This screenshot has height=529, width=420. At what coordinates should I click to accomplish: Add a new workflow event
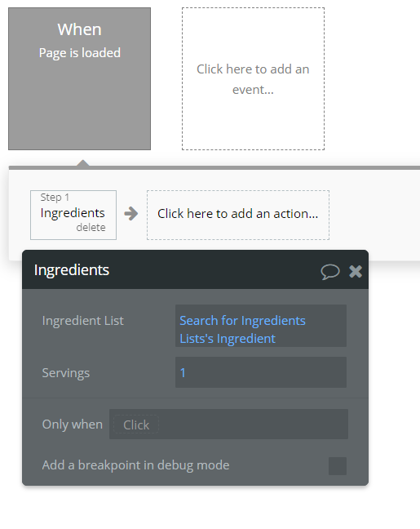253,78
